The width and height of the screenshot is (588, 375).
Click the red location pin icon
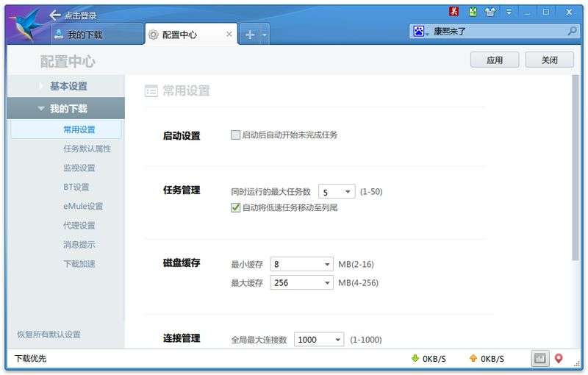pyautogui.click(x=559, y=359)
